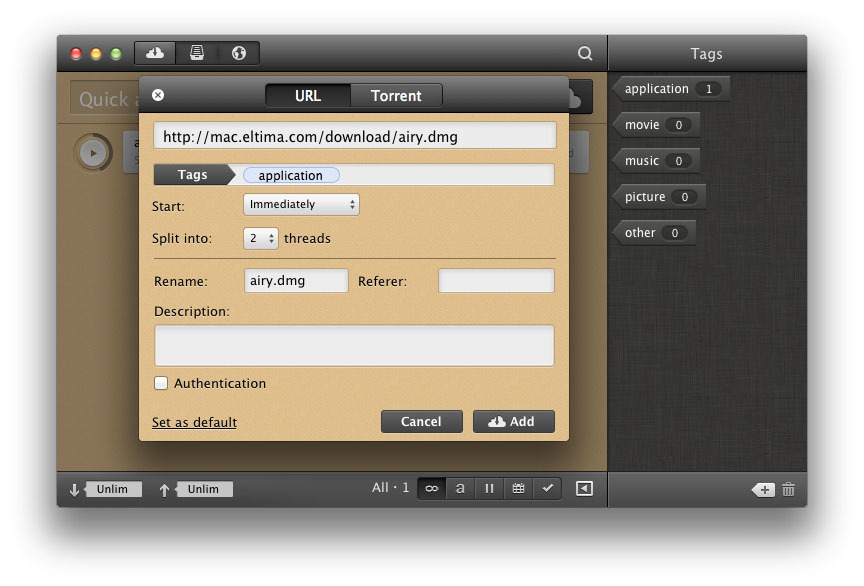Collapse the Tags side panel

tap(585, 488)
